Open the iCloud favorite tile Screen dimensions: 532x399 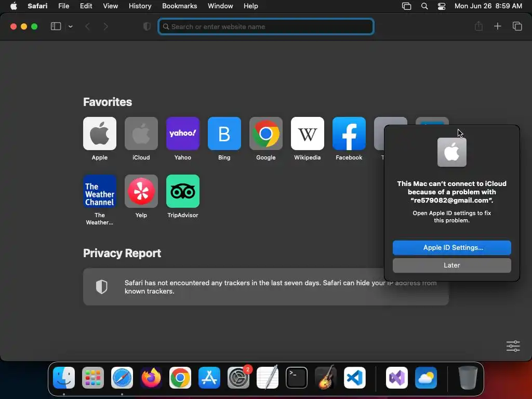coord(141,134)
